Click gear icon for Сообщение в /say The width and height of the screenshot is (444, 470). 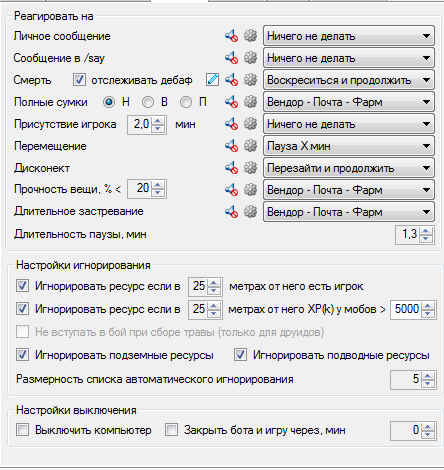250,58
